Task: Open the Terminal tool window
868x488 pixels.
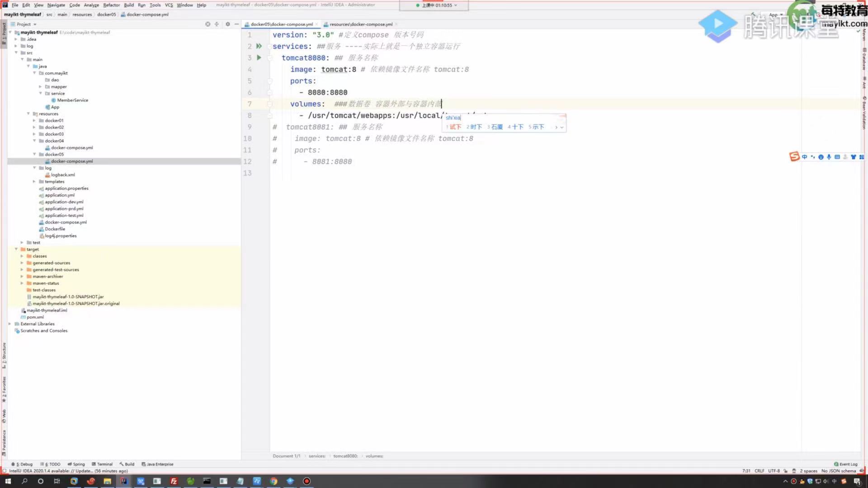Action: 102,464
